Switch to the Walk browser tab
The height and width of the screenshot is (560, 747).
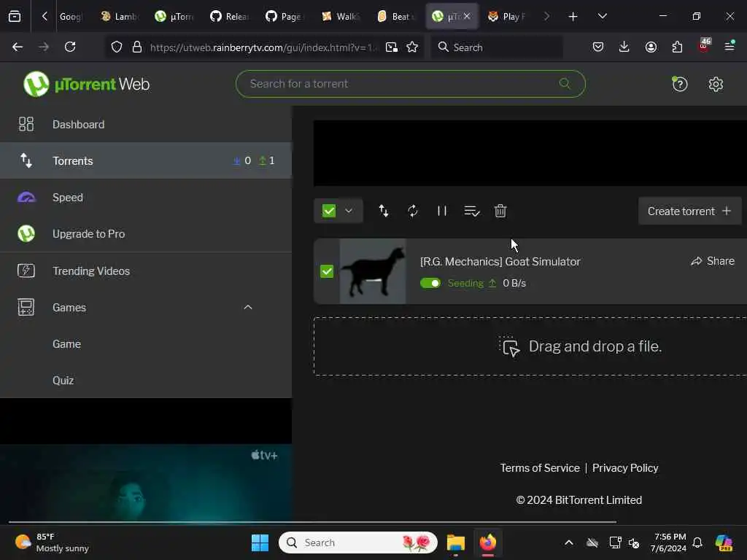click(341, 17)
